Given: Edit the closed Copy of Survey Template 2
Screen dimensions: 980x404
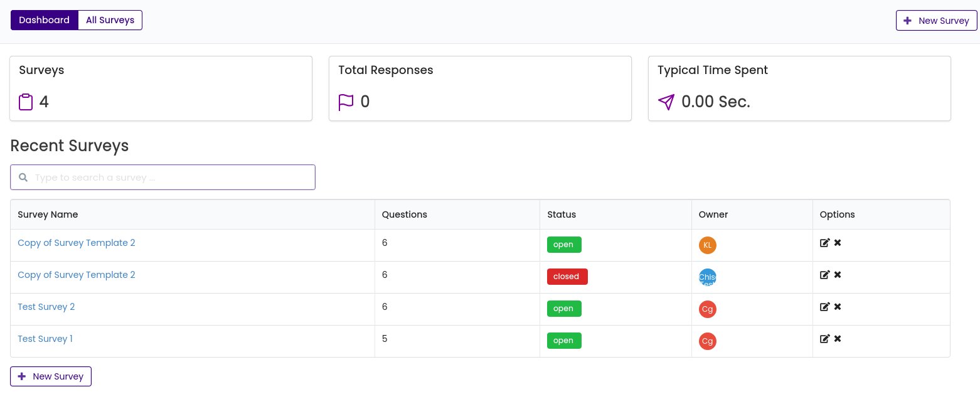Looking at the screenshot, I should [824, 275].
